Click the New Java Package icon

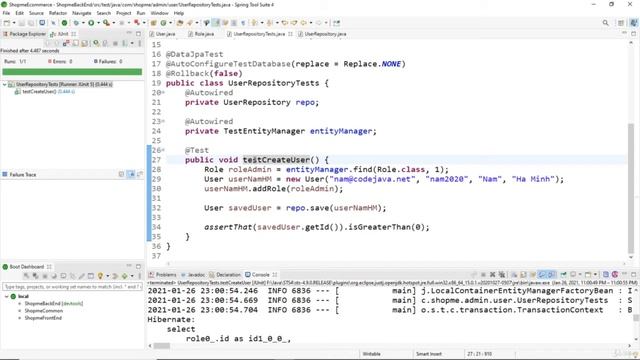[x=153, y=23]
